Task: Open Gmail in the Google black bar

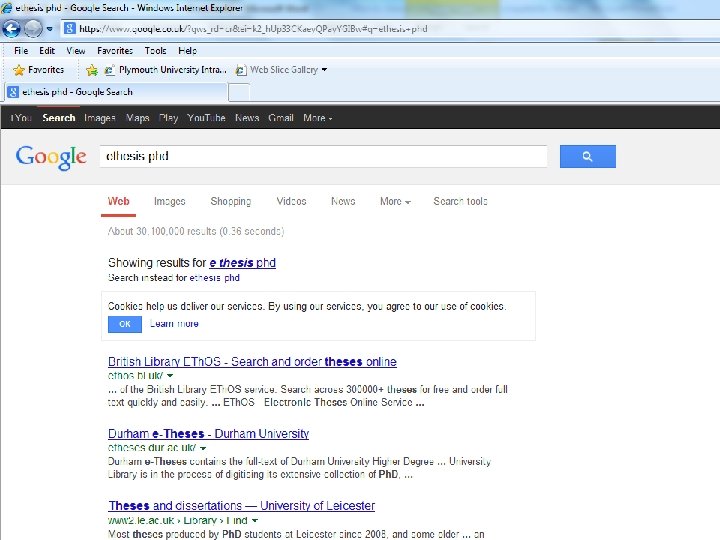Action: tap(281, 118)
